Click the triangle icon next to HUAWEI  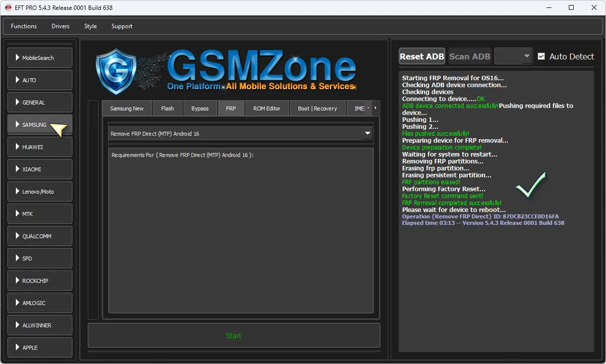point(17,147)
